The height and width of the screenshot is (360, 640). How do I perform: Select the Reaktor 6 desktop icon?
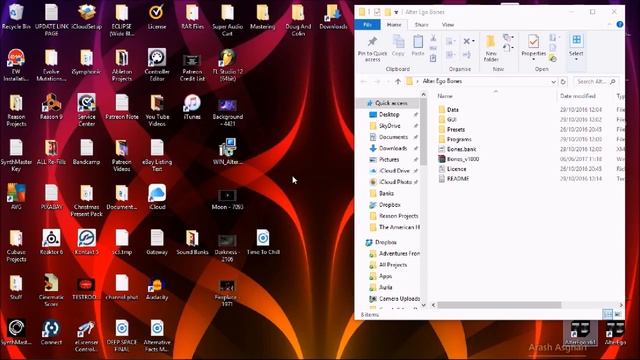(x=51, y=242)
